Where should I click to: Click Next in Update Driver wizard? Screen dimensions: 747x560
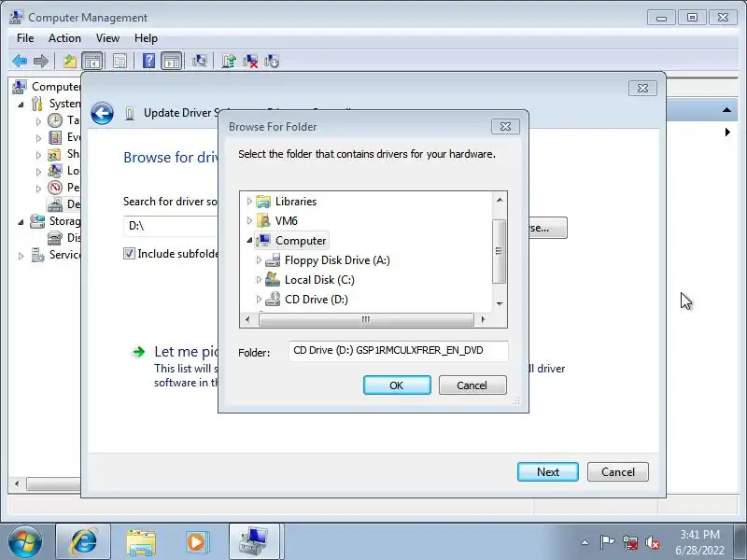(548, 472)
